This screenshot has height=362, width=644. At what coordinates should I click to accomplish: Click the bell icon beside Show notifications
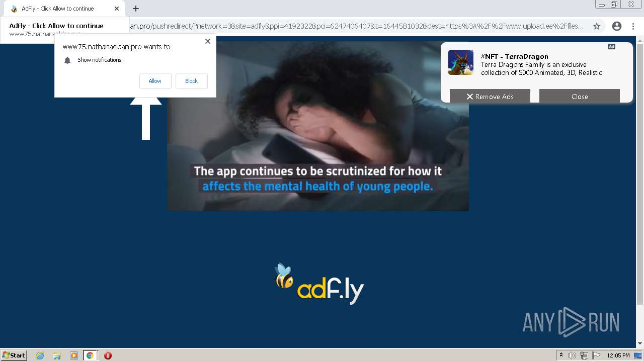pyautogui.click(x=67, y=60)
